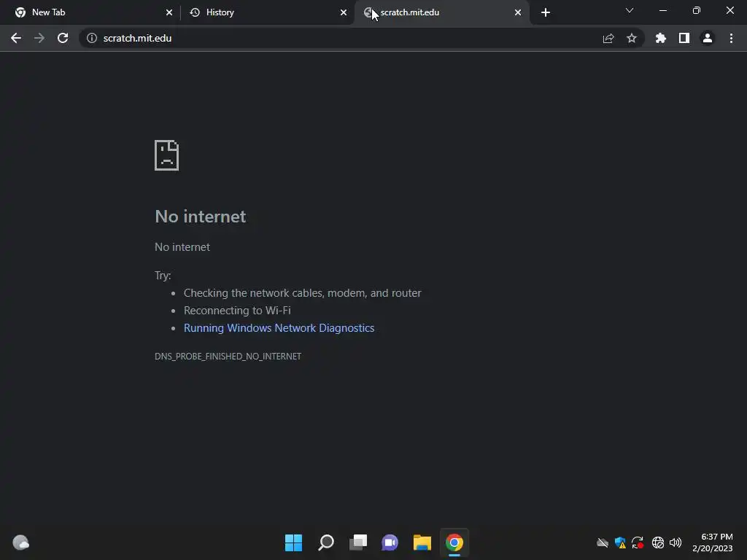
Task: Minimize the Chrome window
Action: [662, 10]
